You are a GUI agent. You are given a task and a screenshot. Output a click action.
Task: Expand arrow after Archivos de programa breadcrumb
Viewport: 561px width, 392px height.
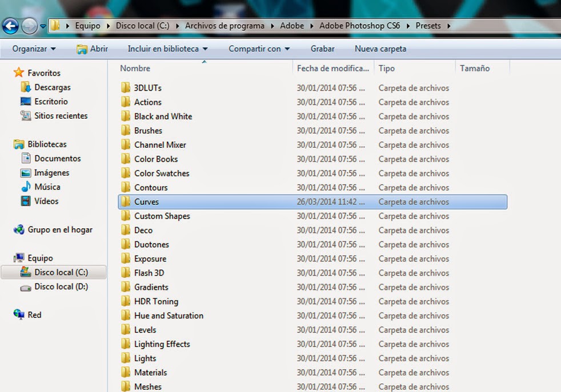[273, 26]
